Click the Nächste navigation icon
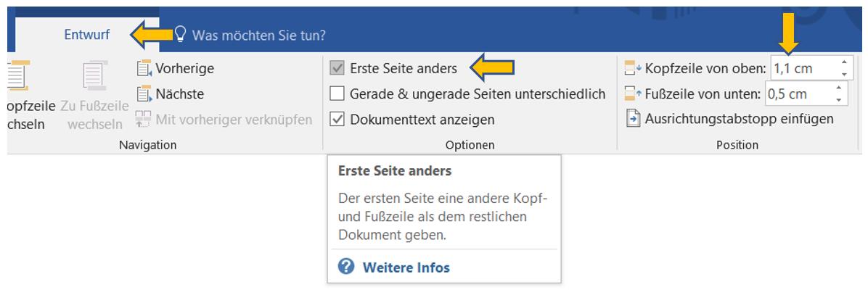Image resolution: width=868 pixels, height=295 pixels. click(x=143, y=94)
